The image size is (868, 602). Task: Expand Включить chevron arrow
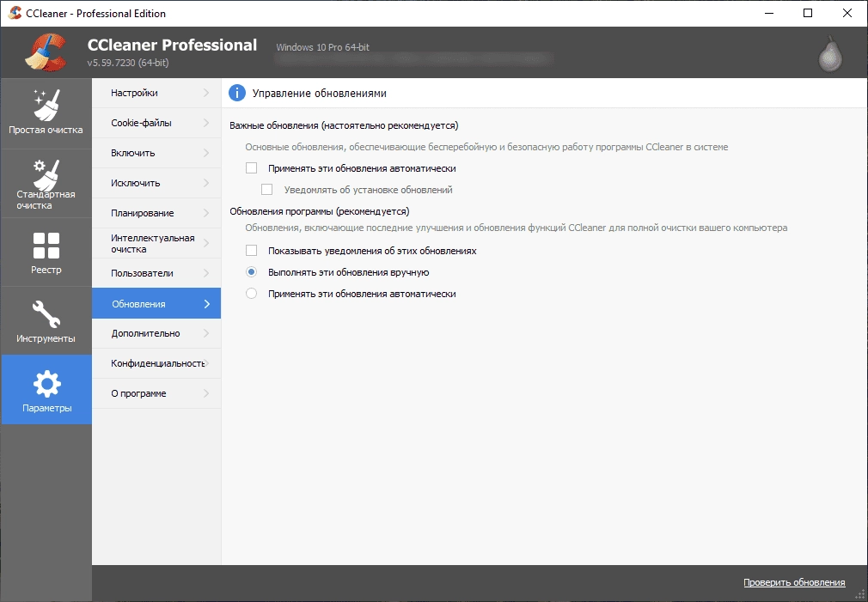pos(206,153)
